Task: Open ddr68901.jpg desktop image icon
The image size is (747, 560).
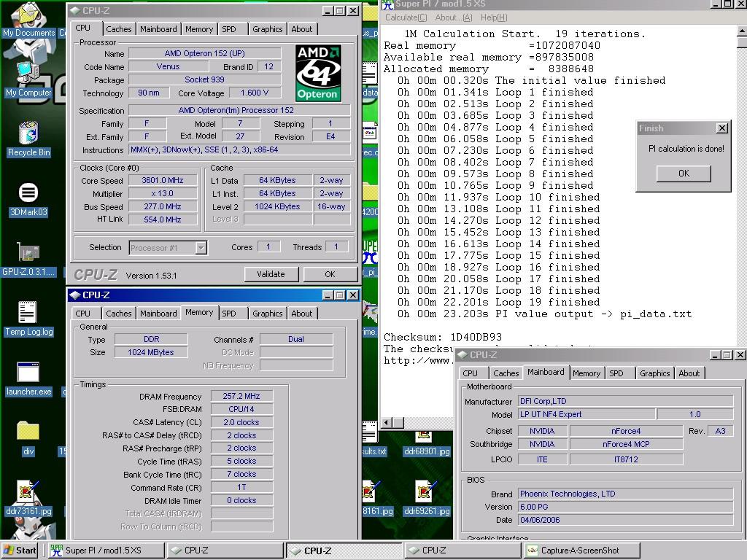Action: coord(426,444)
